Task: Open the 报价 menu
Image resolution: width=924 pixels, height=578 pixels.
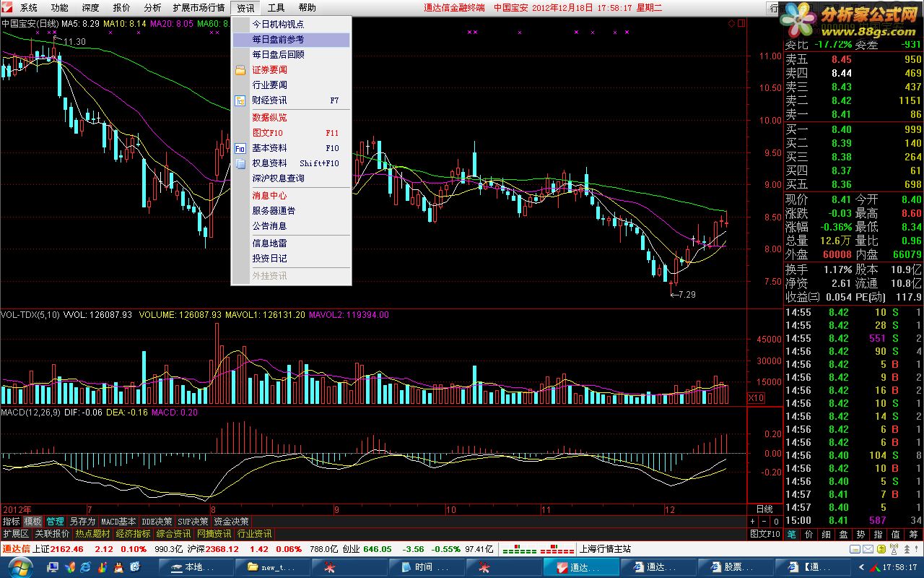Action: 122,8
